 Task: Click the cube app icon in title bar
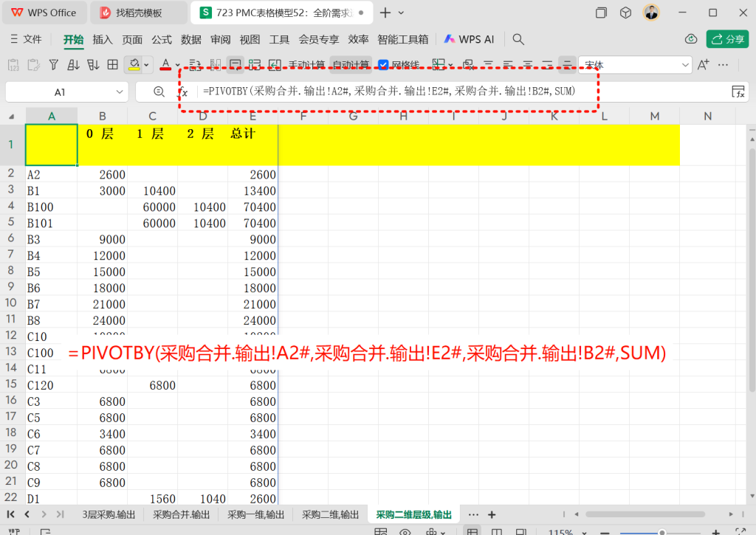point(625,13)
